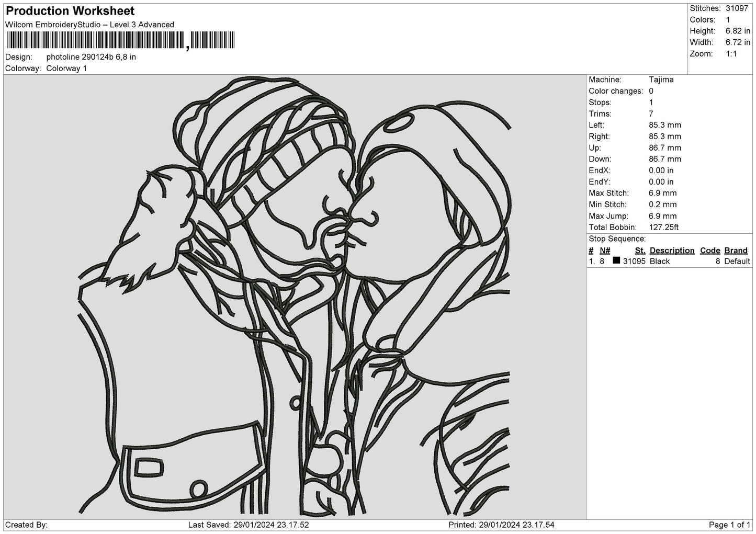Viewport: 756px width, 534px height.
Task: Click the Min Stitch value 0.2 mm
Action: 663,204
